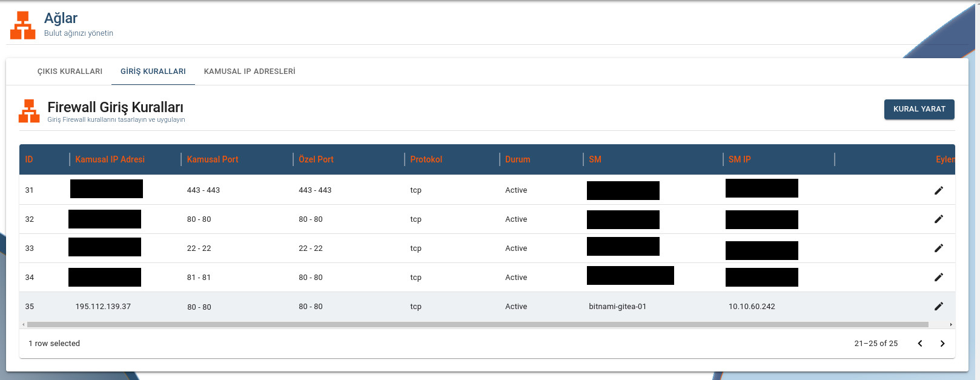Click public port 81 - 81 cell
The height and width of the screenshot is (380, 980).
tap(199, 278)
